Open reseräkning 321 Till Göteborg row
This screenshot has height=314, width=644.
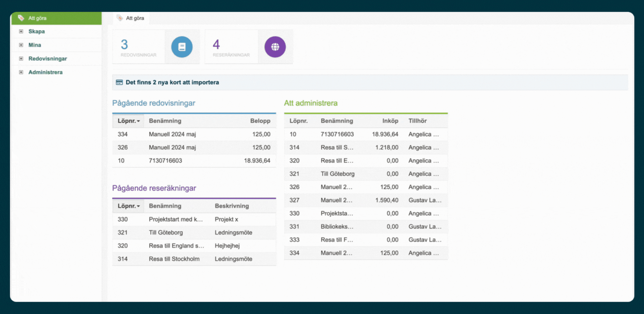pos(194,233)
